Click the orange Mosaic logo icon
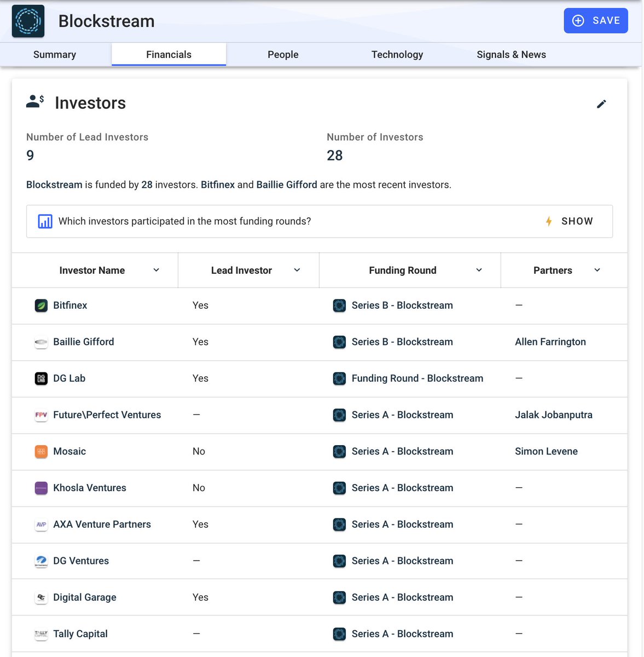The image size is (644, 657). click(41, 452)
